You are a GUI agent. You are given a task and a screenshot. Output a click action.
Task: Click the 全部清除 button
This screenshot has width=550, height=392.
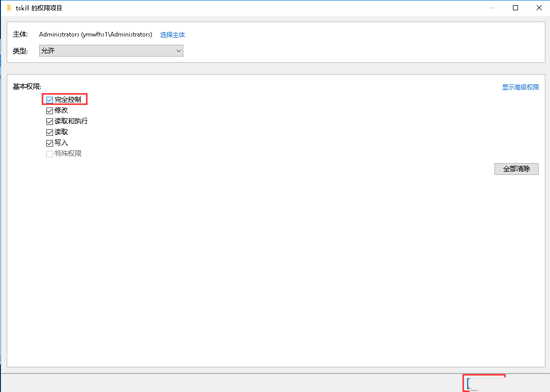coord(517,169)
